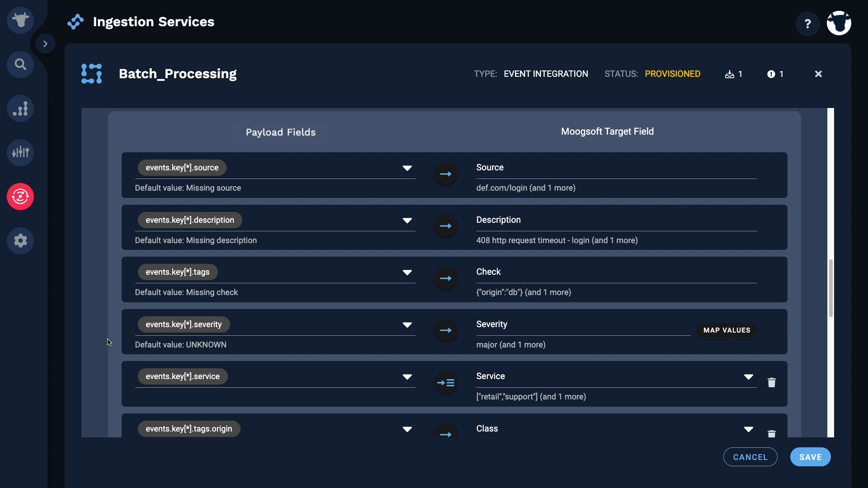Click the EVENT INTEGRATION type text
The height and width of the screenshot is (488, 868).
(546, 74)
